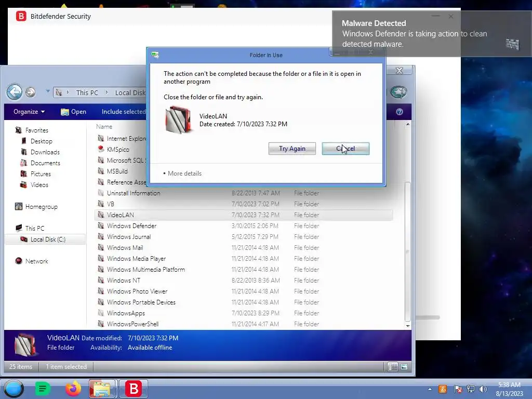
Task: Open the recent locations dropdown arrow
Action: [48, 91]
